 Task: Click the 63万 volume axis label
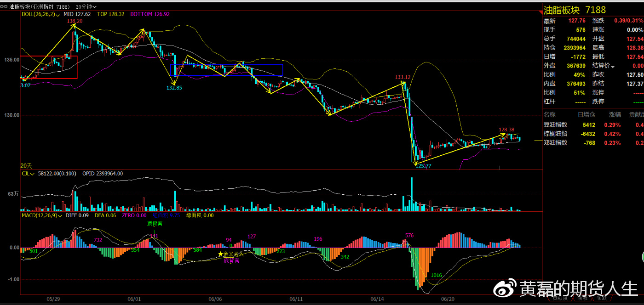point(13,194)
